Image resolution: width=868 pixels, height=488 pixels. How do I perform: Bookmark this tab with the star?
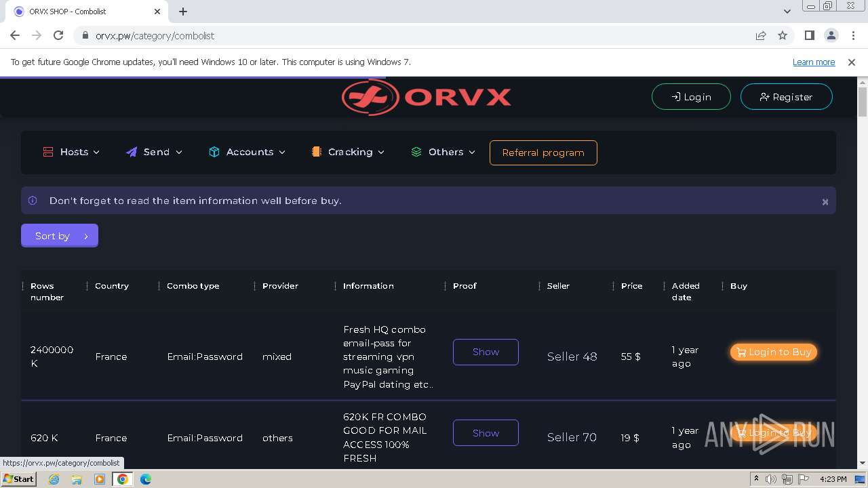pyautogui.click(x=783, y=35)
